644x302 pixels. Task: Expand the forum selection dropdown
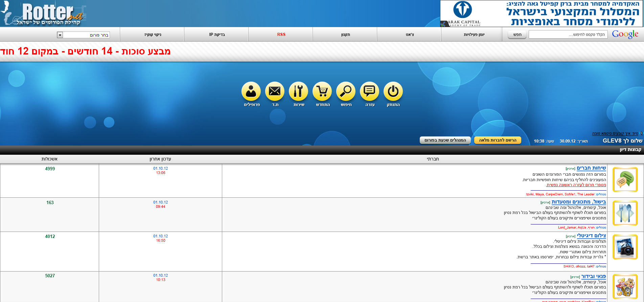tap(60, 35)
